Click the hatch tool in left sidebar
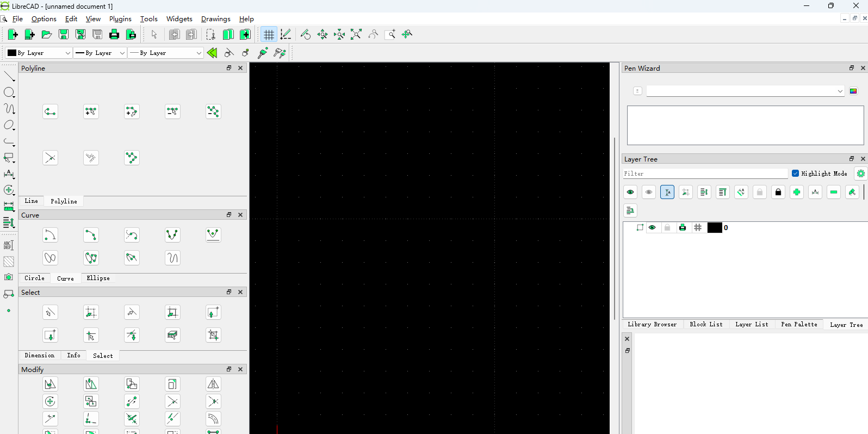The image size is (868, 434). pos(9,262)
